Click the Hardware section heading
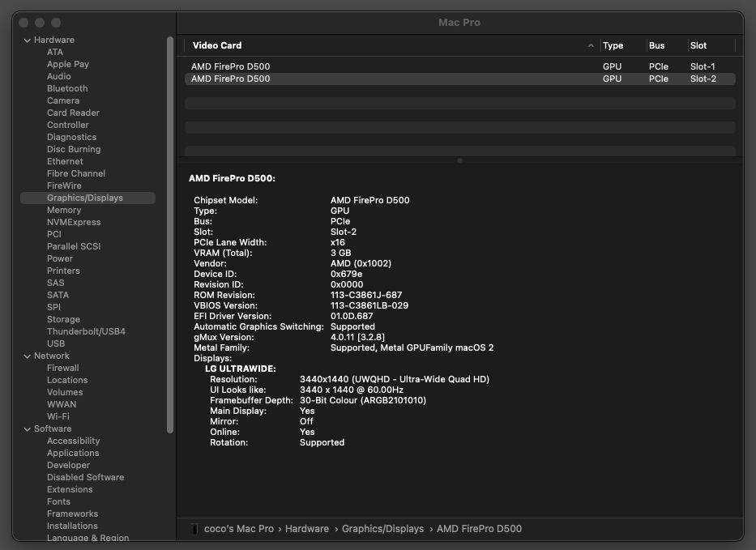 54,40
